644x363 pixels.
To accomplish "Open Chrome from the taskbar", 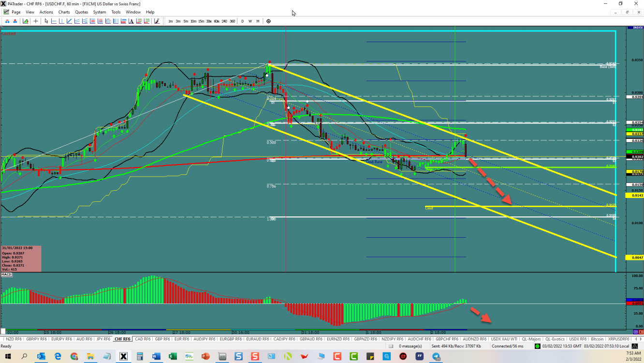I will (x=74, y=357).
